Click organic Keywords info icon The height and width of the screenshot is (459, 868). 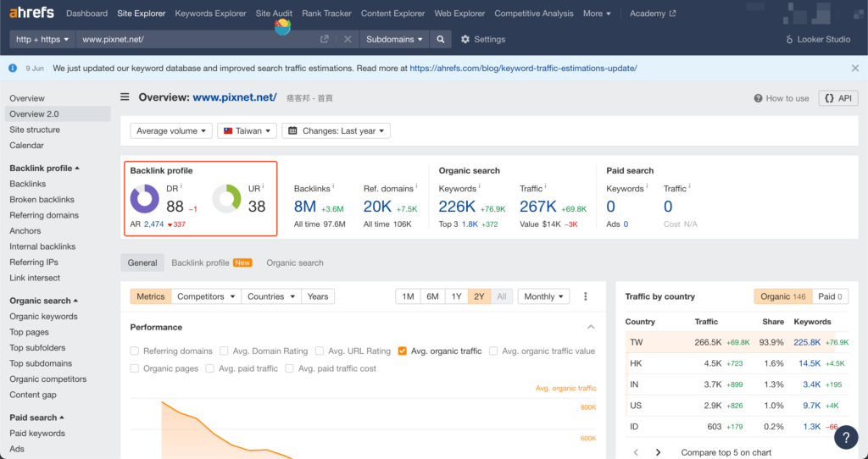click(x=480, y=185)
